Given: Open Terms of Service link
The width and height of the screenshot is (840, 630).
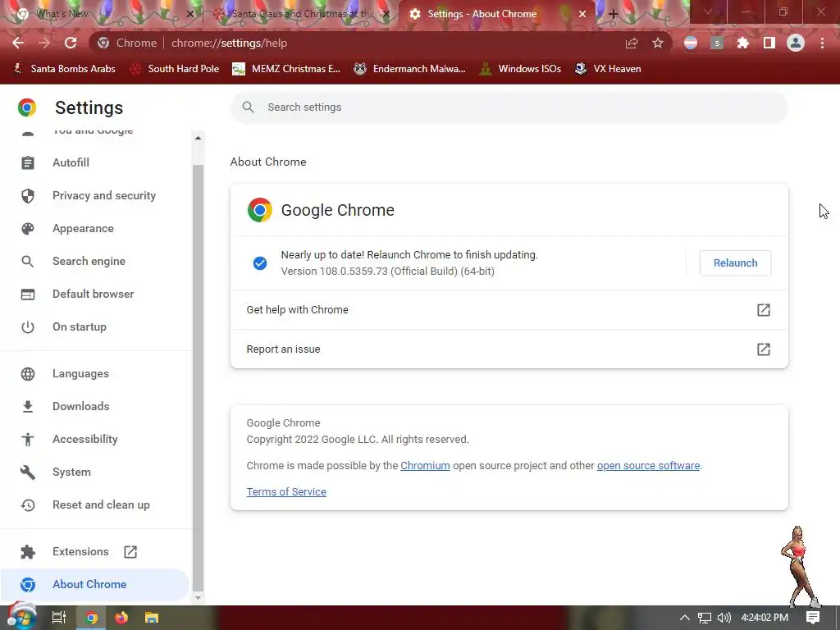Looking at the screenshot, I should pyautogui.click(x=286, y=492).
